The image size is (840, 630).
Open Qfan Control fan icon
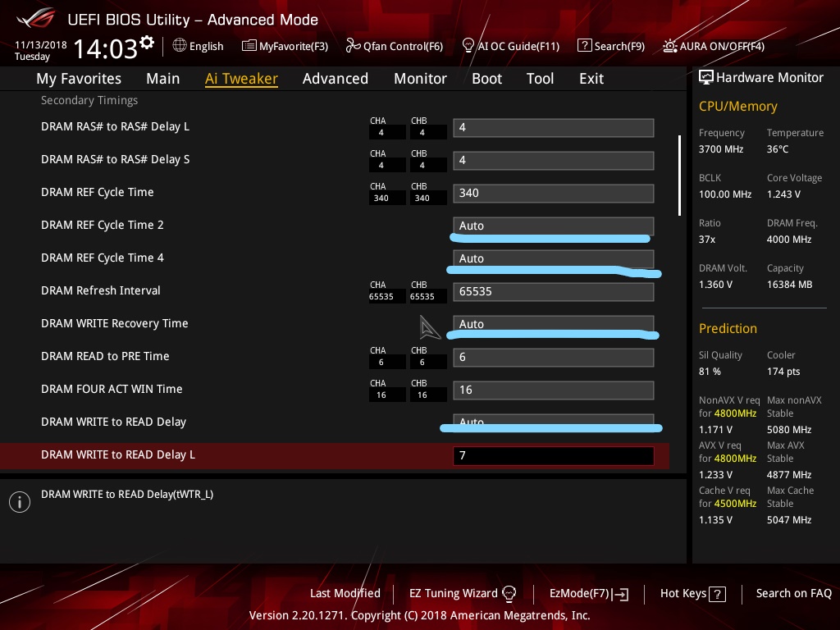pyautogui.click(x=353, y=46)
